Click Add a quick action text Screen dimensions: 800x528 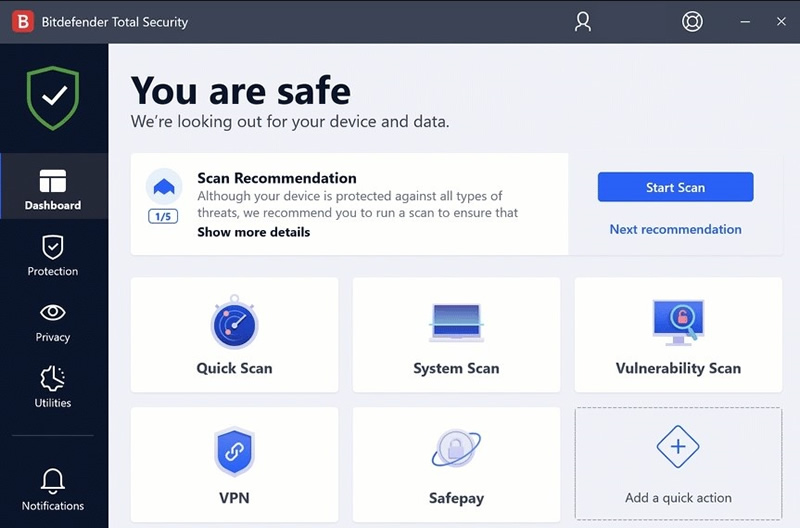(x=678, y=498)
